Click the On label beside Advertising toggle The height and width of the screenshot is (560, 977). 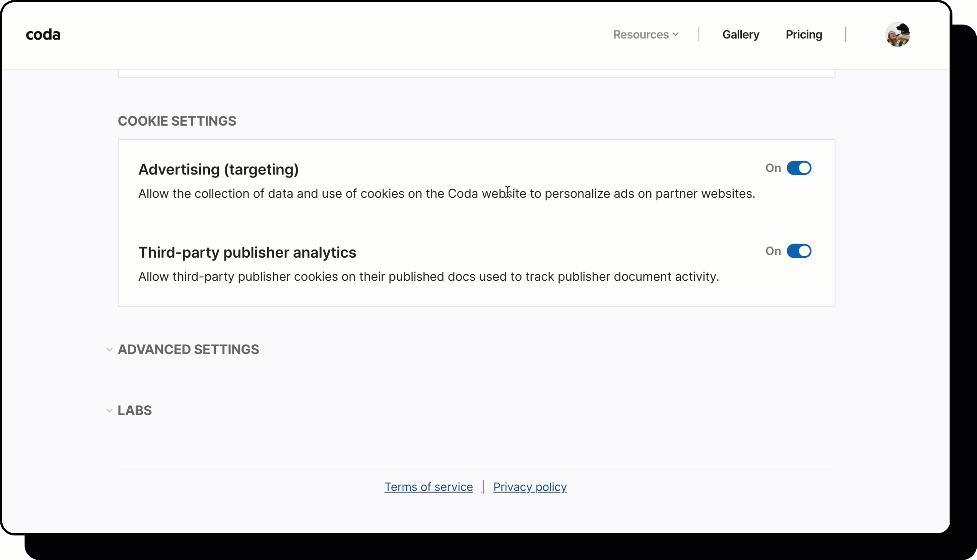[773, 168]
